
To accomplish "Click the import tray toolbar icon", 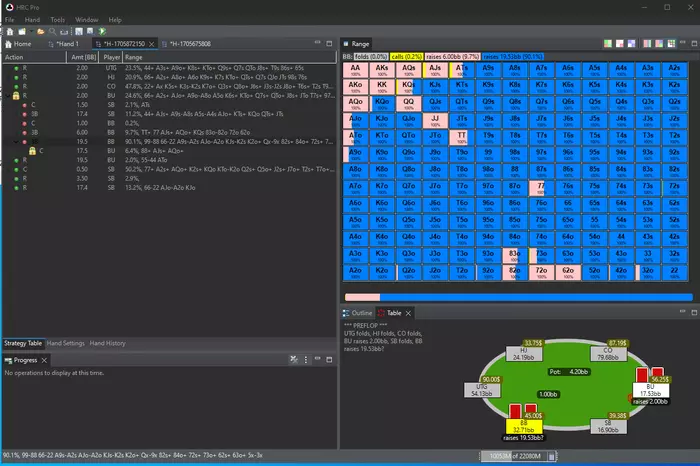I will [64, 32].
